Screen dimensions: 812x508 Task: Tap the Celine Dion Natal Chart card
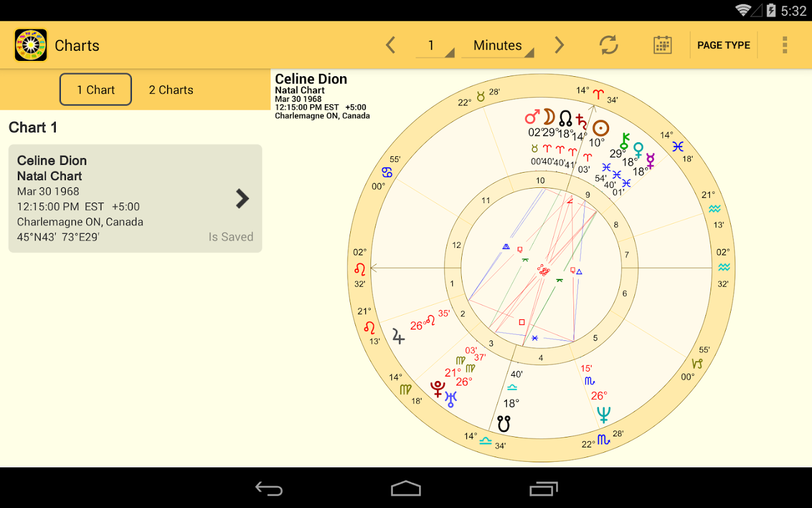tap(135, 199)
